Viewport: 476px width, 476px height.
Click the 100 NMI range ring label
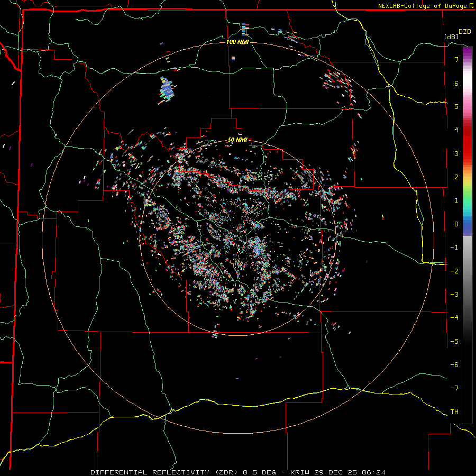tap(237, 42)
